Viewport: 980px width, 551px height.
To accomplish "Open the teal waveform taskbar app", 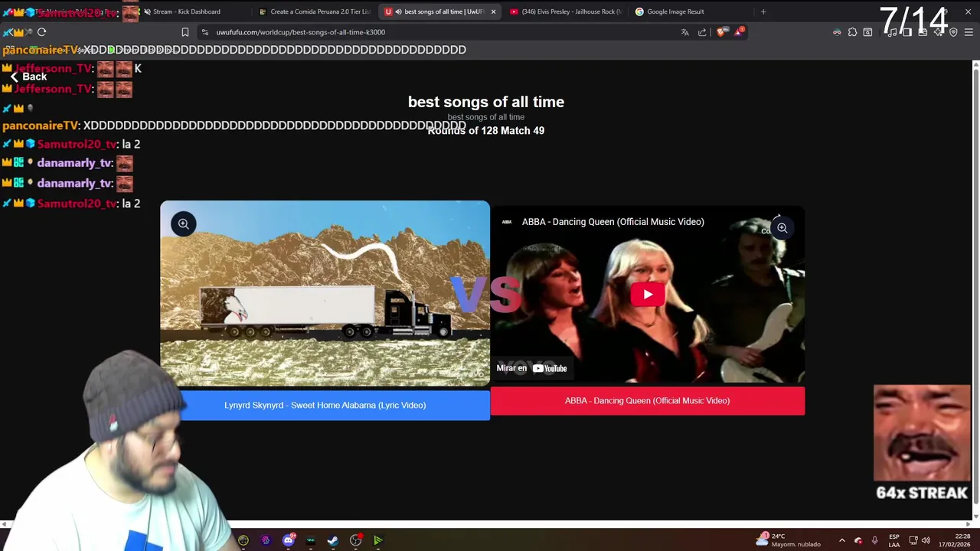I will pos(311,540).
